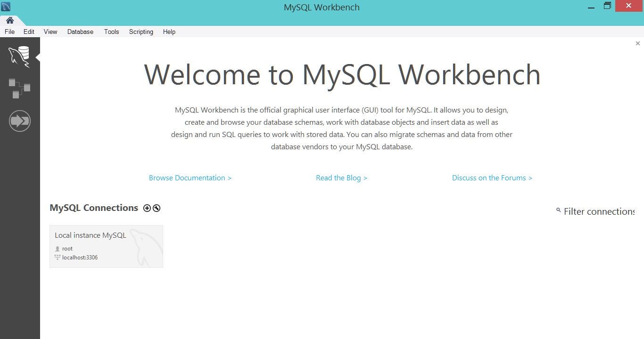Open the Help menu
644x339 pixels.
[169, 32]
